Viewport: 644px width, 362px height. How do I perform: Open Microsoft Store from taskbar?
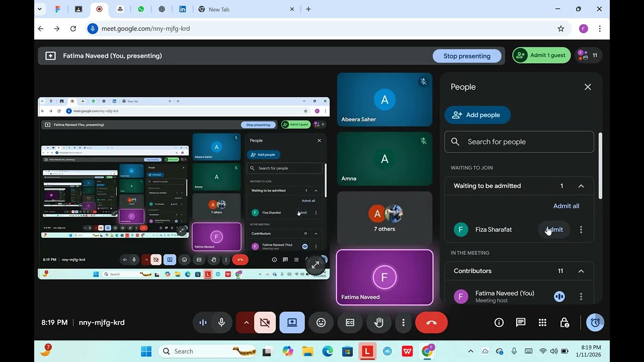tap(347, 351)
